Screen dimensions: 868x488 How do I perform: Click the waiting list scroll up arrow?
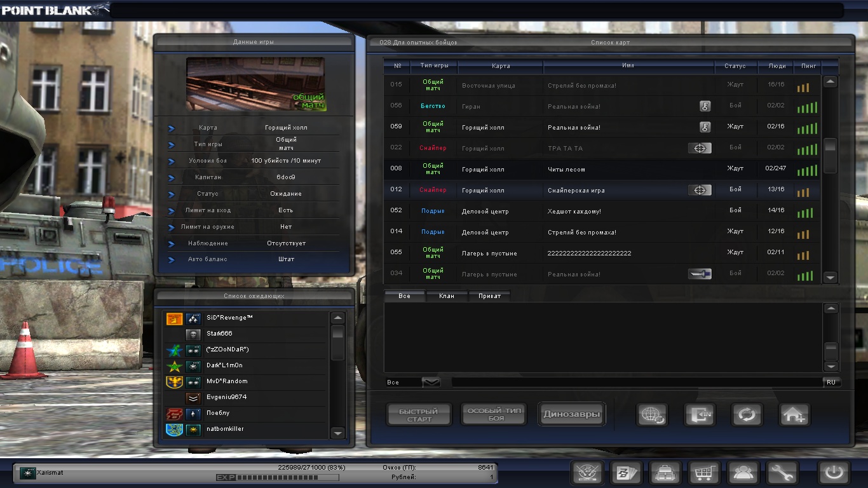(x=338, y=318)
